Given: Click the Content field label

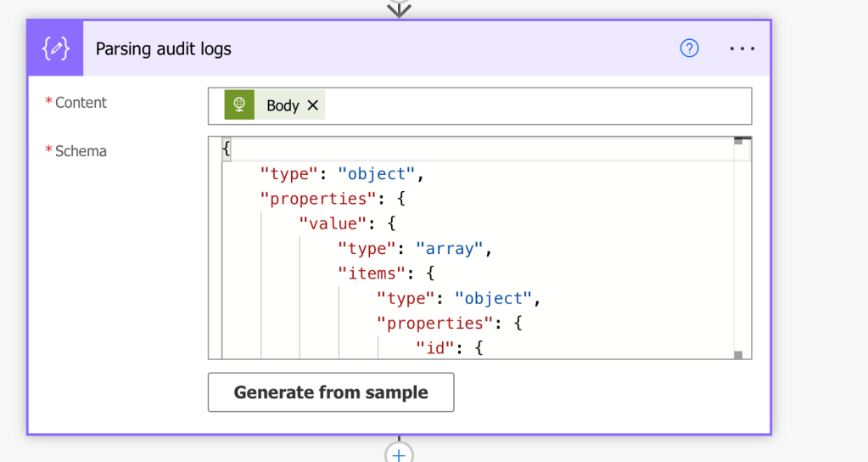Looking at the screenshot, I should pos(81,103).
